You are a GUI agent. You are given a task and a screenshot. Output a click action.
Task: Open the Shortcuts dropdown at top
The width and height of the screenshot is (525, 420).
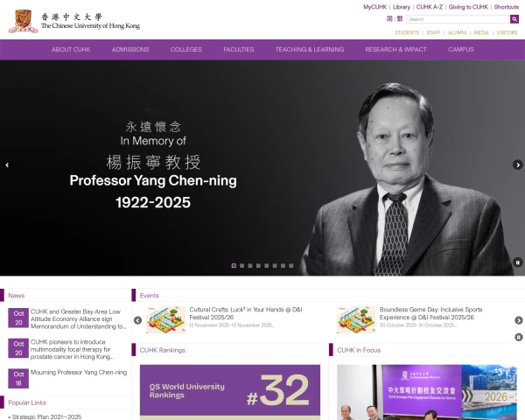point(507,7)
